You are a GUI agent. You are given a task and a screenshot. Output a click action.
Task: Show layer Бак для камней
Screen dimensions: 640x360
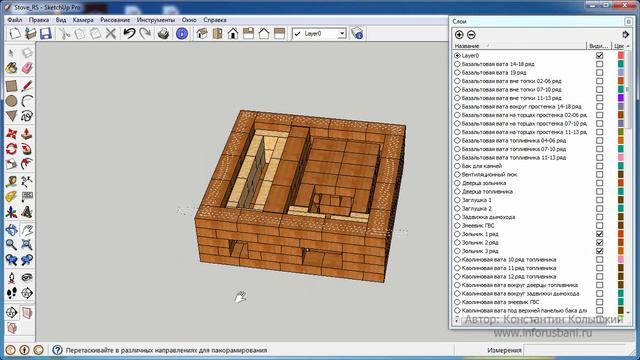[600, 166]
